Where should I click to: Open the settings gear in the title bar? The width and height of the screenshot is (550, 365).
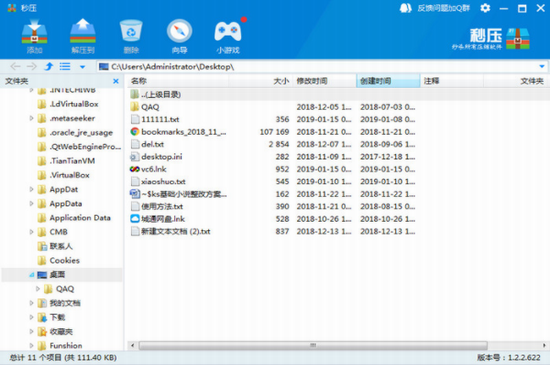(x=485, y=8)
